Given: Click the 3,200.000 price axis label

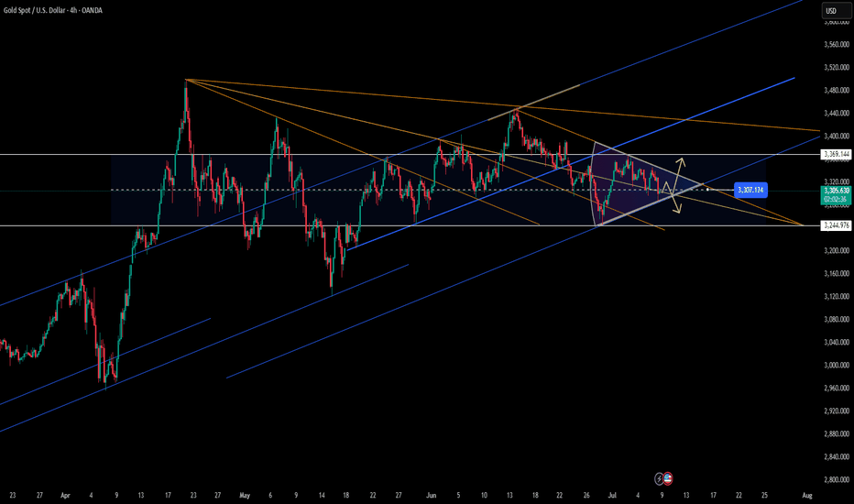Looking at the screenshot, I should [x=837, y=251].
